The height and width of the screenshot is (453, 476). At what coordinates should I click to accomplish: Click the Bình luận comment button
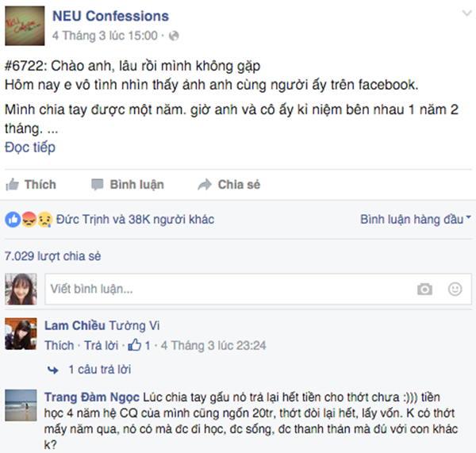(x=128, y=185)
